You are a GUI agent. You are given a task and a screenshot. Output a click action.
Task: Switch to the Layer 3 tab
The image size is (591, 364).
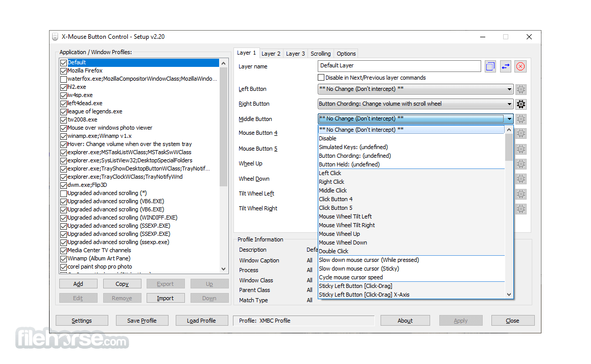coord(295,54)
